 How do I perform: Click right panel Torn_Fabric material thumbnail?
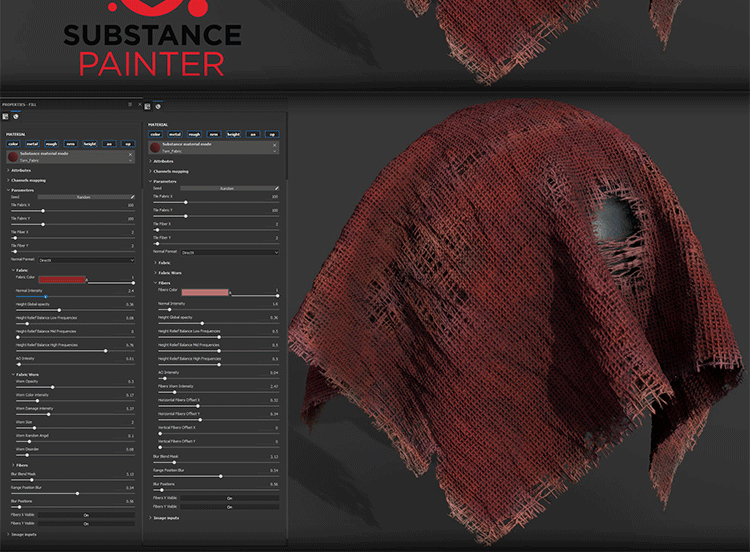155,147
